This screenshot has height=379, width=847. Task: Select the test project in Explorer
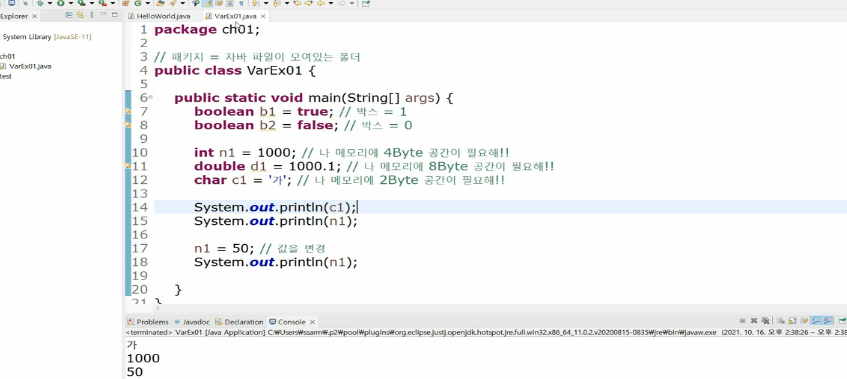(5, 76)
